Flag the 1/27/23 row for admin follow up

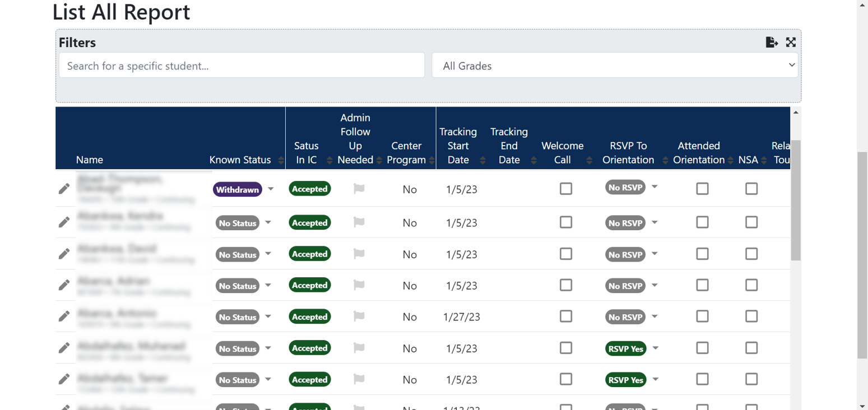pyautogui.click(x=359, y=316)
